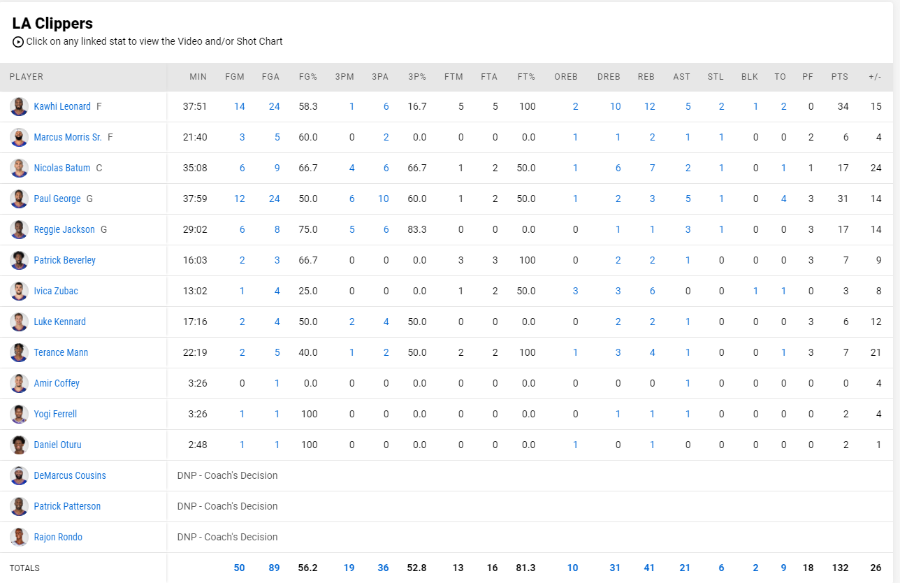Click the PTS column header
The image size is (900, 583).
click(x=840, y=77)
